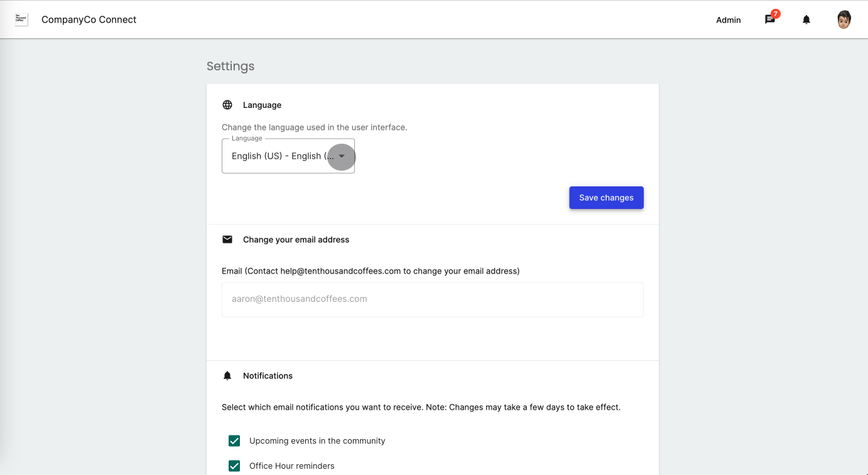
Task: Click the Settings page heading
Action: pos(231,67)
